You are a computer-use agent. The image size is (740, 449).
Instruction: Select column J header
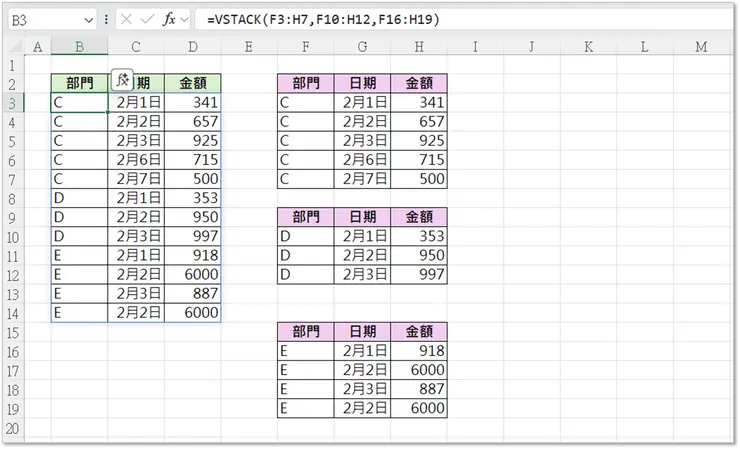pos(532,47)
